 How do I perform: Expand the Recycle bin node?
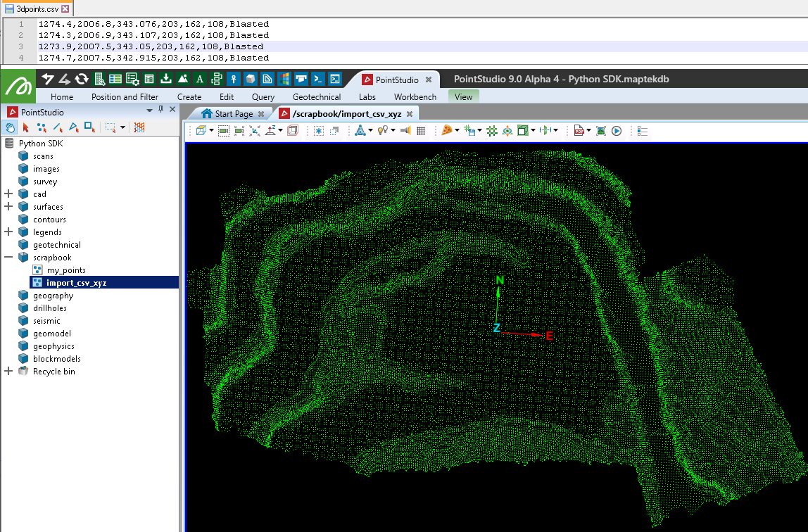[x=8, y=372]
